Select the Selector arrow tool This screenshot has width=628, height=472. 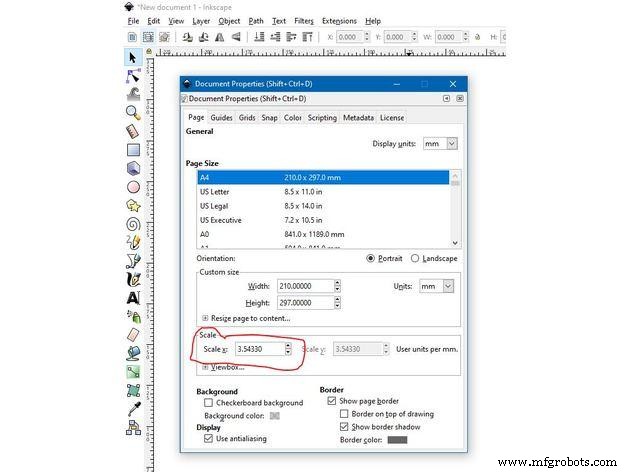133,58
